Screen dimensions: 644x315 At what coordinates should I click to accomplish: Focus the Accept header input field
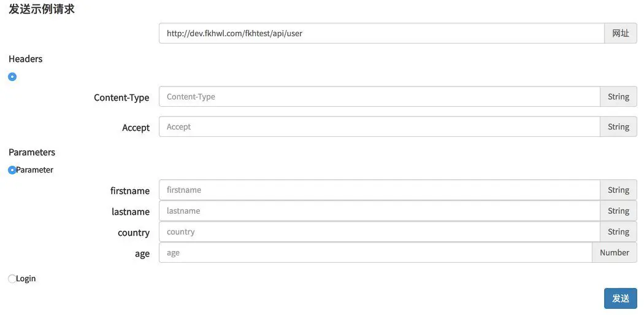379,126
